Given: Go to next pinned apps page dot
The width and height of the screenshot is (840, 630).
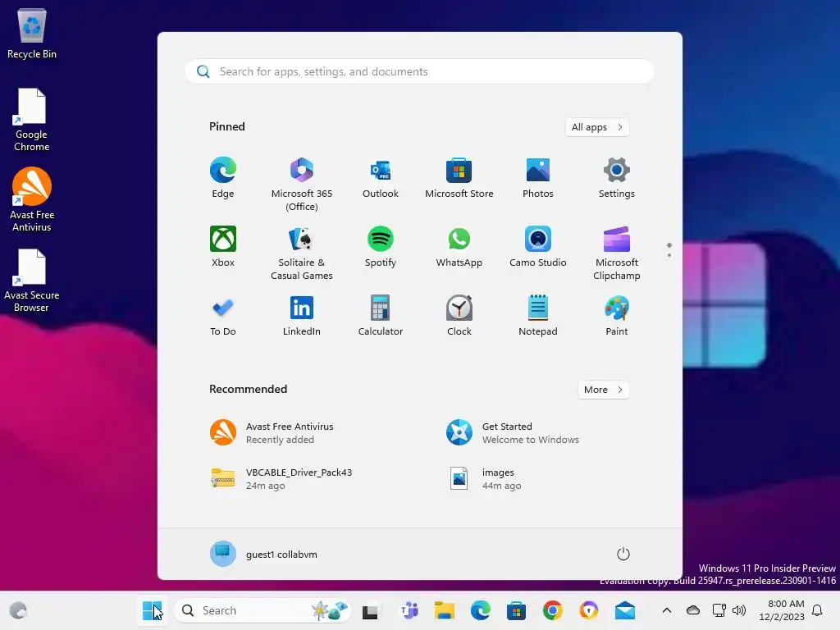Looking at the screenshot, I should coord(669,255).
